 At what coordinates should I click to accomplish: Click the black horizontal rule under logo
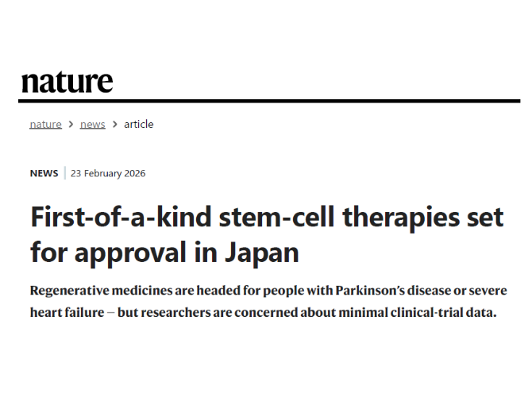point(268,101)
